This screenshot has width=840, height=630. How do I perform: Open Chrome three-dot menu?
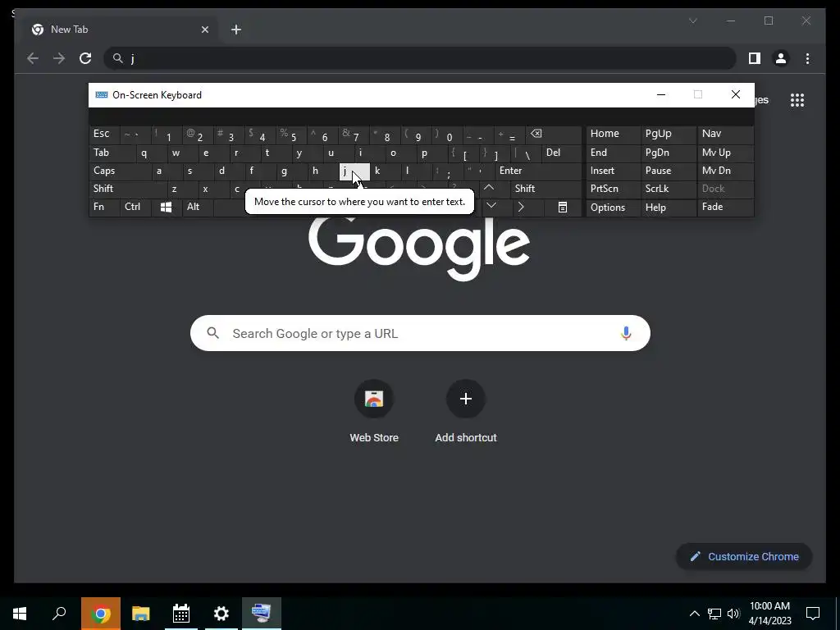point(807,58)
